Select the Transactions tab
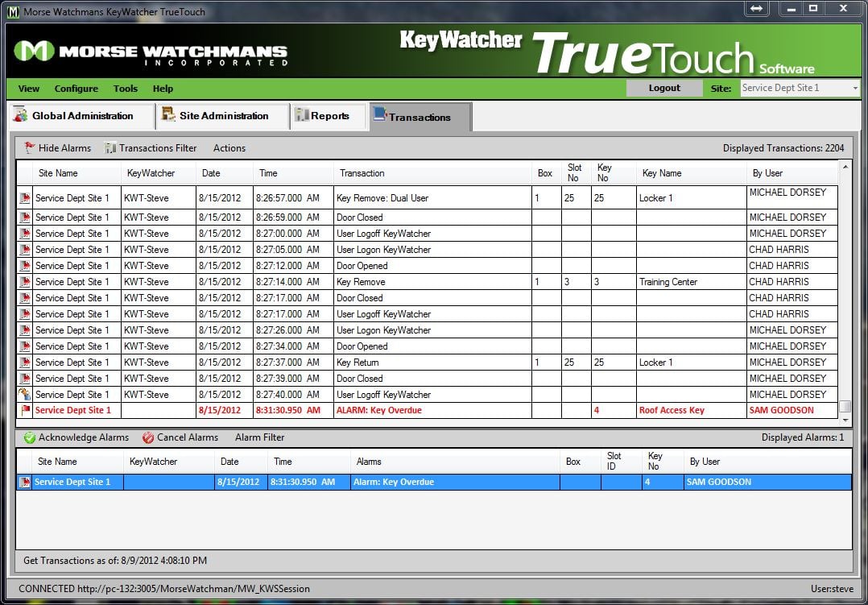 pyautogui.click(x=420, y=117)
